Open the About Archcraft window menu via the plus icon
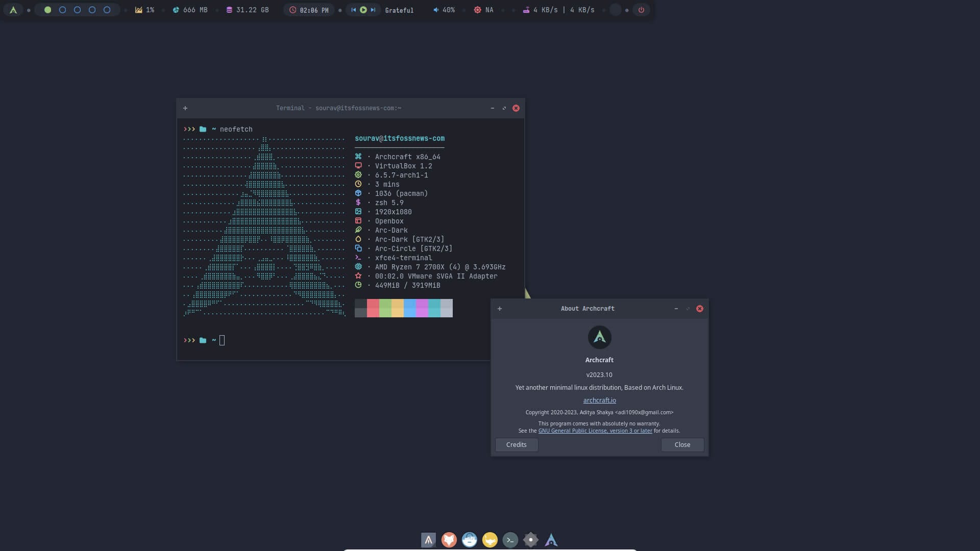Image resolution: width=980 pixels, height=551 pixels. (500, 308)
